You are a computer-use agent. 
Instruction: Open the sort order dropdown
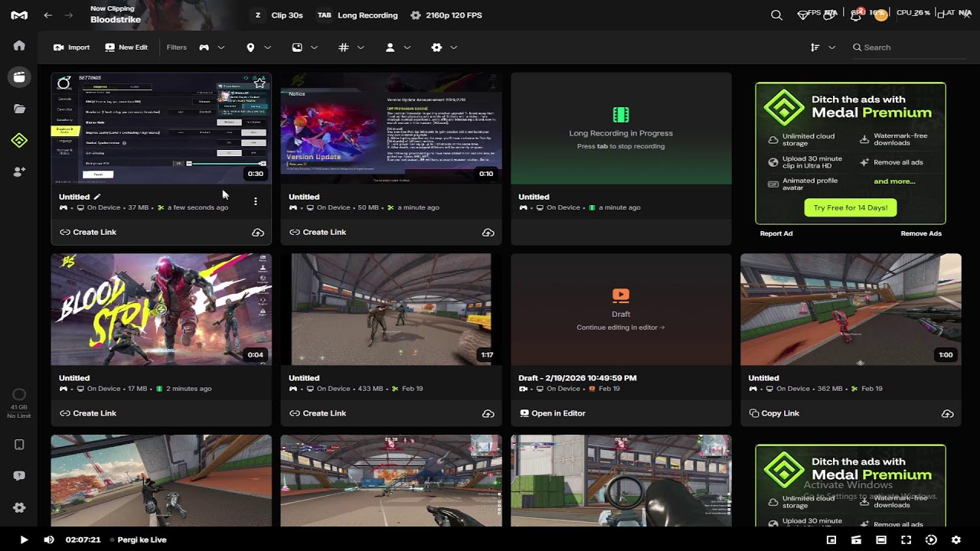pyautogui.click(x=822, y=47)
